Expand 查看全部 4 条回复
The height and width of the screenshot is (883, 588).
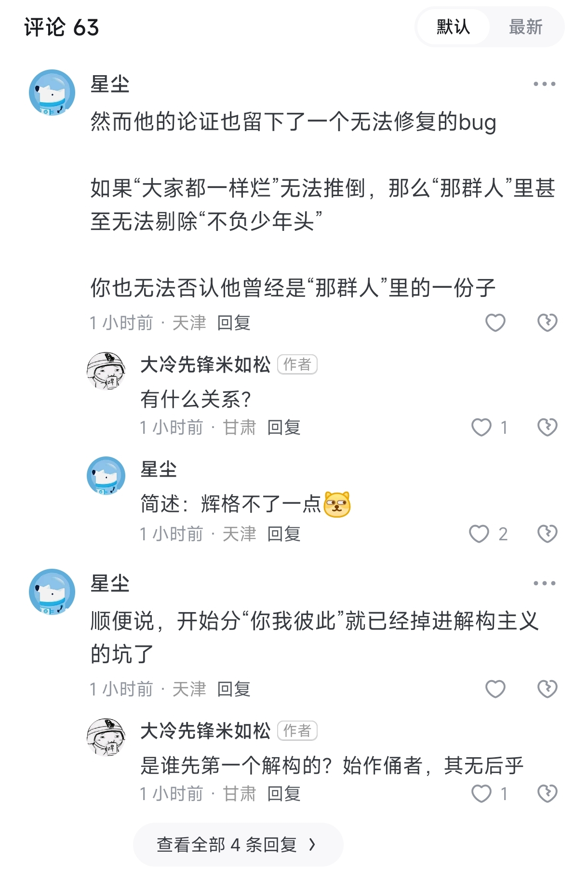tap(238, 844)
